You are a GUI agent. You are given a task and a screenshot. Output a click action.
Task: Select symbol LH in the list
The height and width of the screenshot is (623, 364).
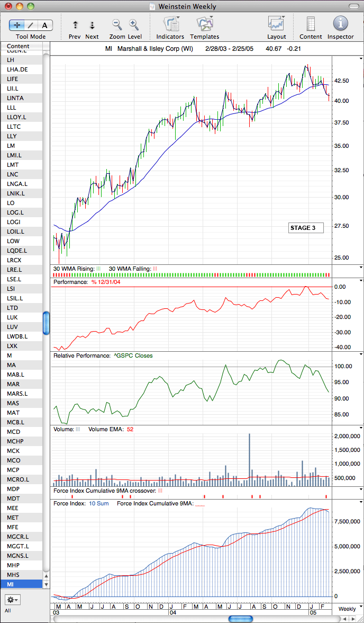22,59
